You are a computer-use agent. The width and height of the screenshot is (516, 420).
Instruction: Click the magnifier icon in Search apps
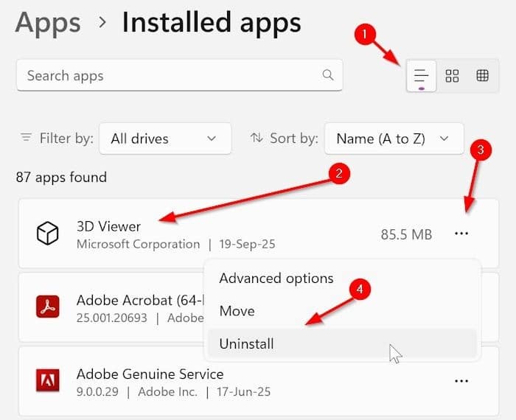328,75
